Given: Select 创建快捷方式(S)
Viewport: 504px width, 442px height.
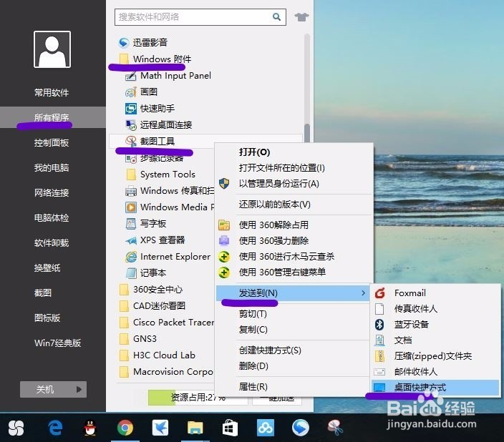Looking at the screenshot, I should (270, 350).
